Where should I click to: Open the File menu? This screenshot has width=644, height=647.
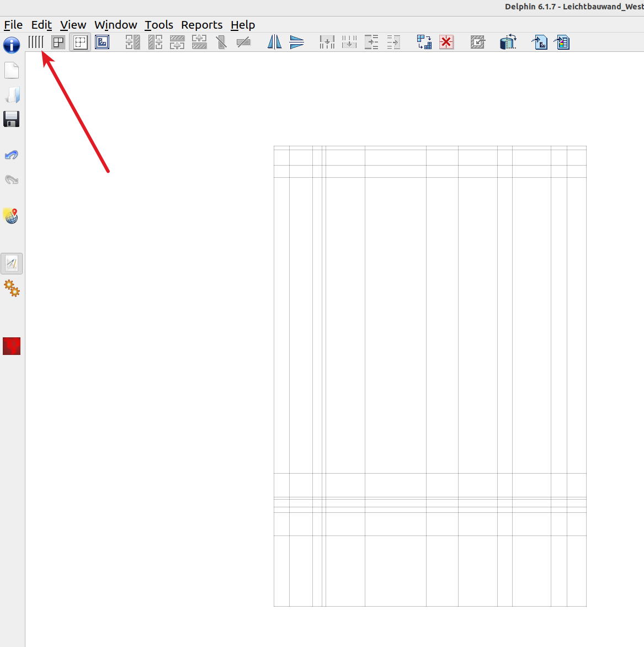(13, 25)
